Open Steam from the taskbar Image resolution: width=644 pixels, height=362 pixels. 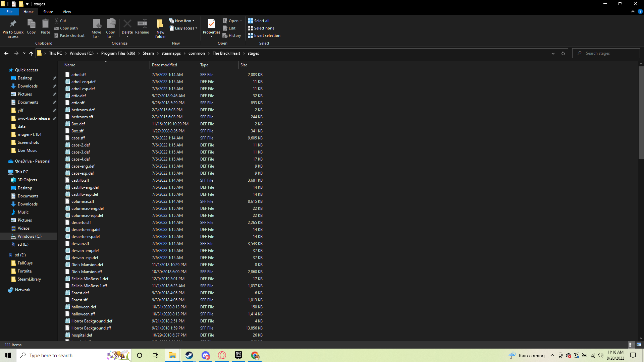tap(189, 355)
